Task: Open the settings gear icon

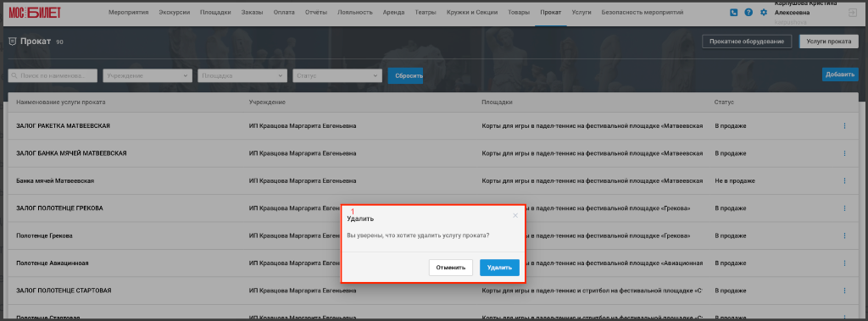Action: (x=764, y=12)
